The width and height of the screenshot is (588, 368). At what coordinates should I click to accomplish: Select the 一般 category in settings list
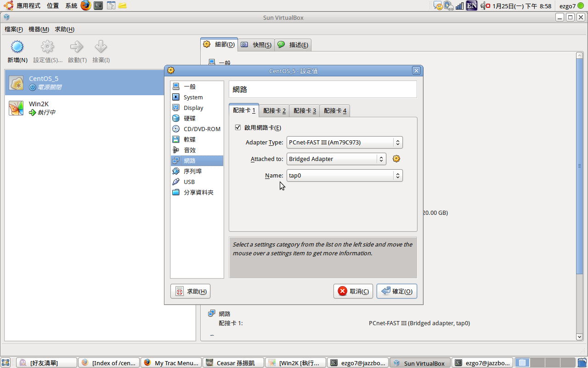tap(197, 86)
